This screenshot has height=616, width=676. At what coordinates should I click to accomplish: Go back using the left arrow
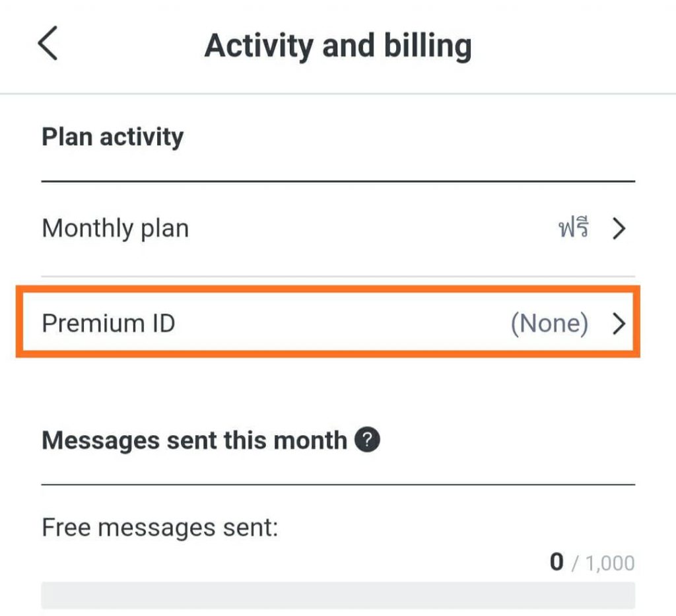pyautogui.click(x=48, y=43)
